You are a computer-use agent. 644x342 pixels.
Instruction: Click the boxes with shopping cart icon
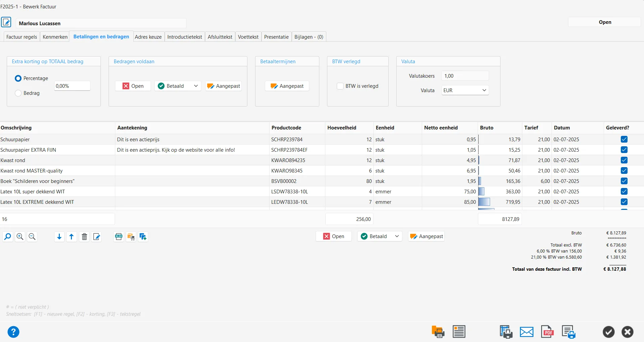131,237
